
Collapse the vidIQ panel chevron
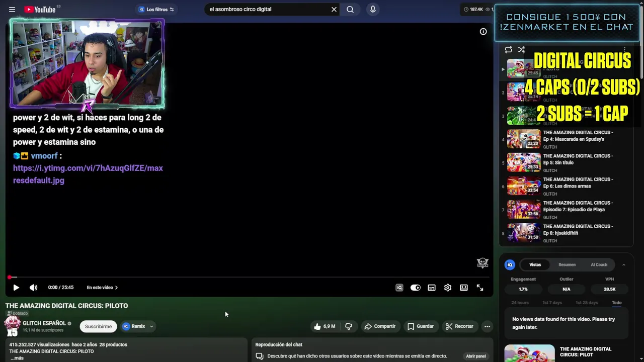(x=623, y=264)
